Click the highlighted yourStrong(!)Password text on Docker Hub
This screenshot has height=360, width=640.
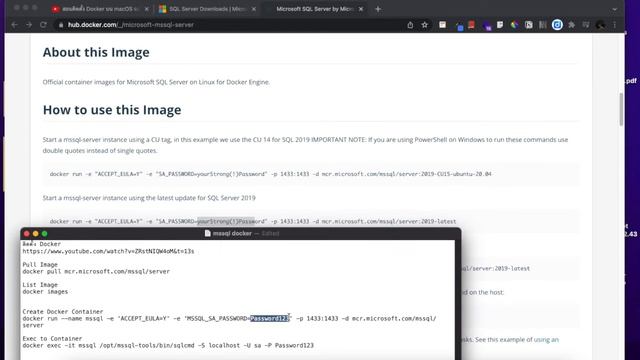[x=226, y=221]
